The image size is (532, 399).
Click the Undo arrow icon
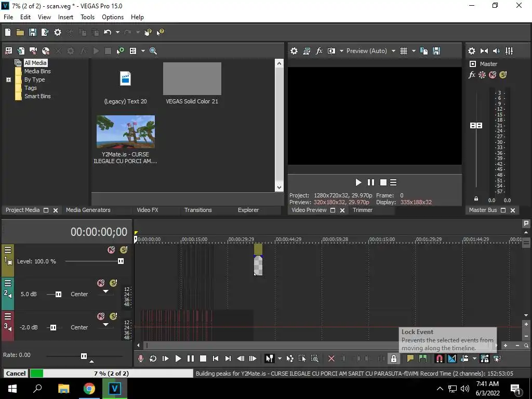108,32
